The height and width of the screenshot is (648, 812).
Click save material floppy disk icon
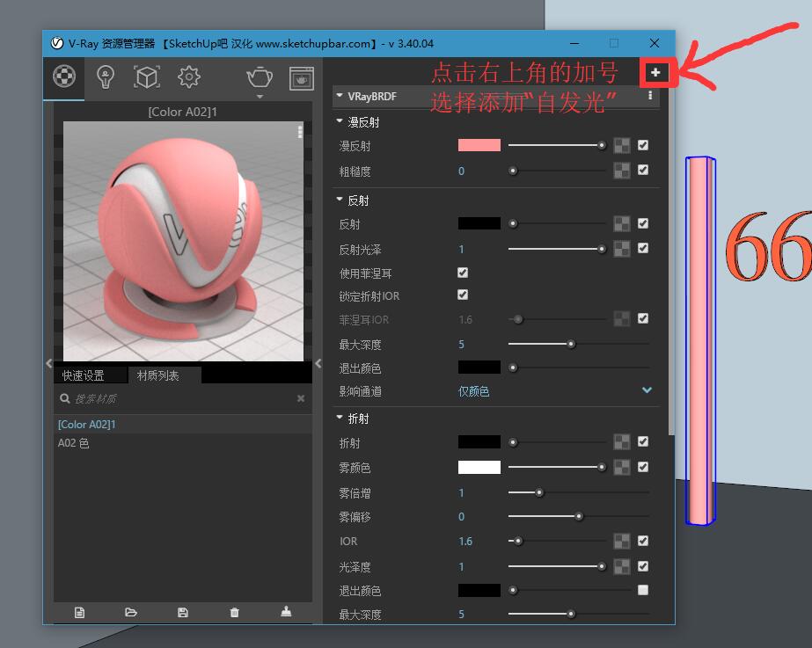(183, 613)
